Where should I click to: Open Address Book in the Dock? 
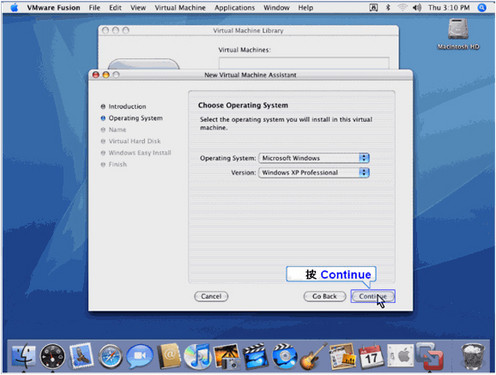pos(169,356)
